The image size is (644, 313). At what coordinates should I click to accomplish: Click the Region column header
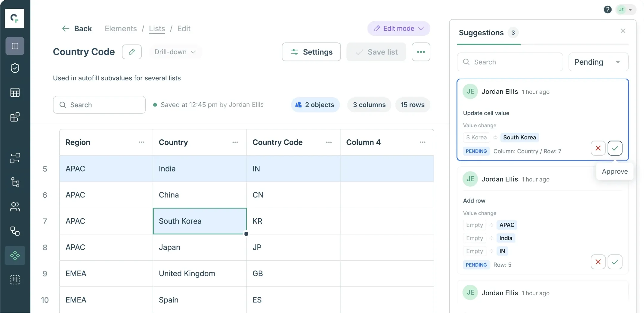(106, 142)
